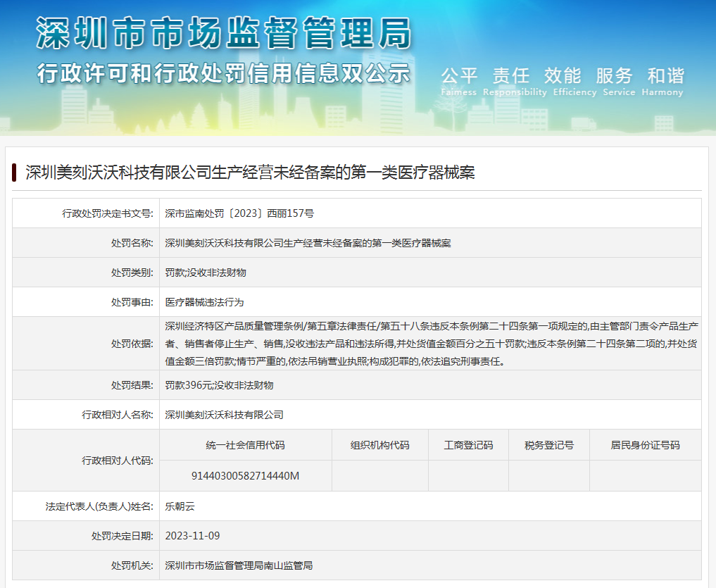The height and width of the screenshot is (588, 716).
Task: Click the 统一社会信用代码 column header
Action: point(245,445)
